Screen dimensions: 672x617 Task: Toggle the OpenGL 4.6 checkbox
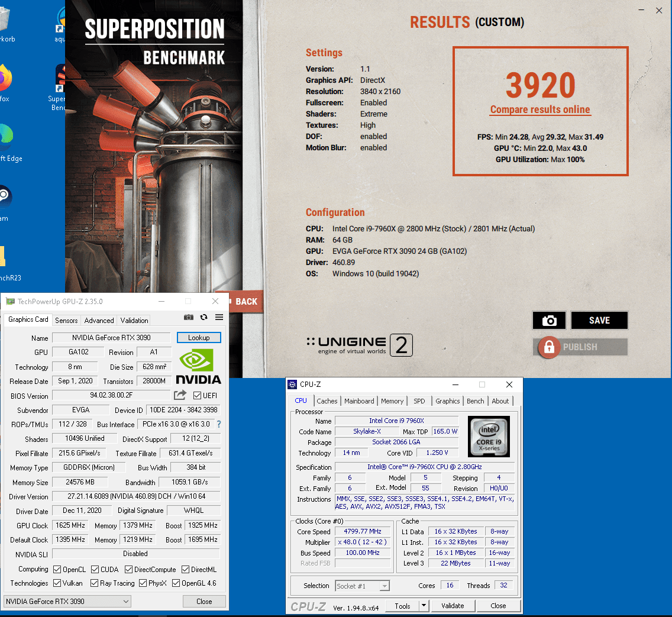pos(176,583)
